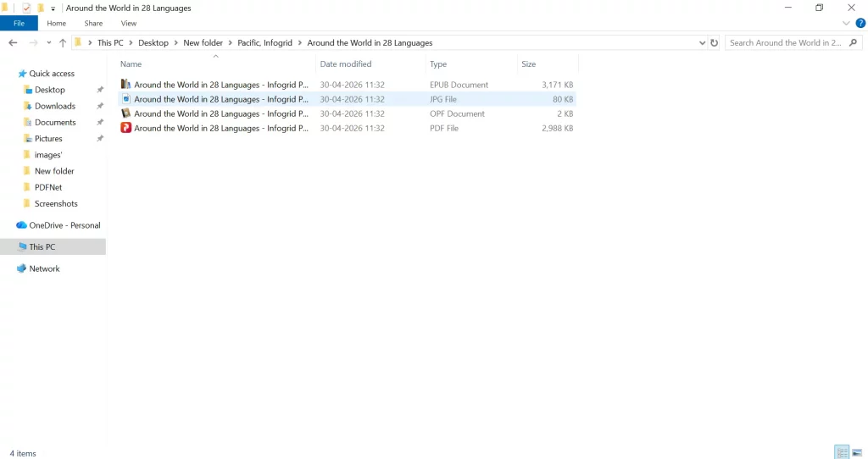
Task: Navigate to Pacific, Infogrid breadcrumb
Action: [x=264, y=42]
